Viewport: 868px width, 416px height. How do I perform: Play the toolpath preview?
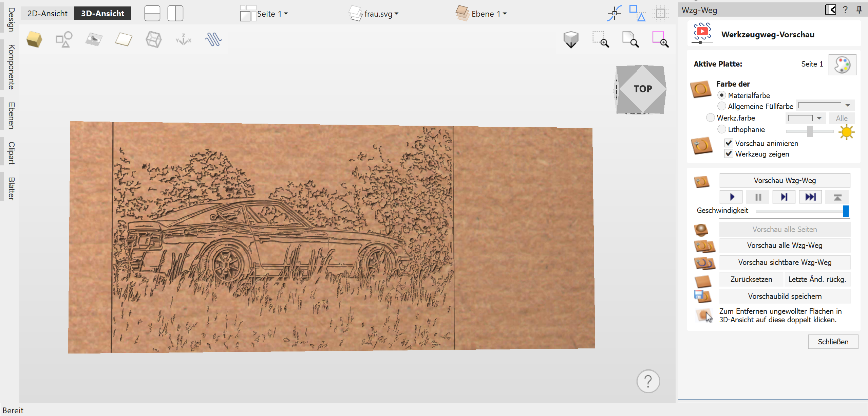(731, 197)
